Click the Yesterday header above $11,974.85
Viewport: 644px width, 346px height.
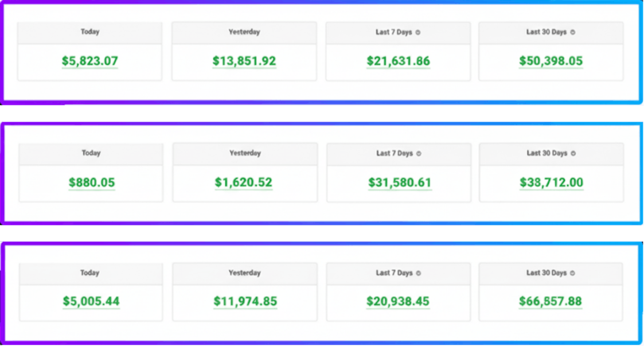[245, 273]
